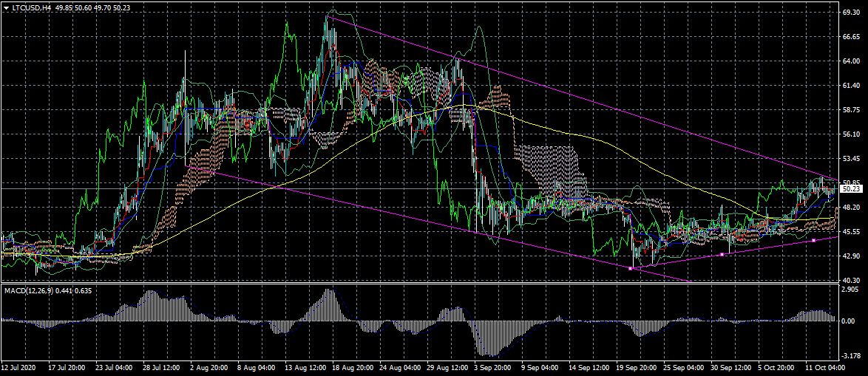Grab the leftmost anchor point of the selected trendline
868x376 pixels.
(x=631, y=268)
